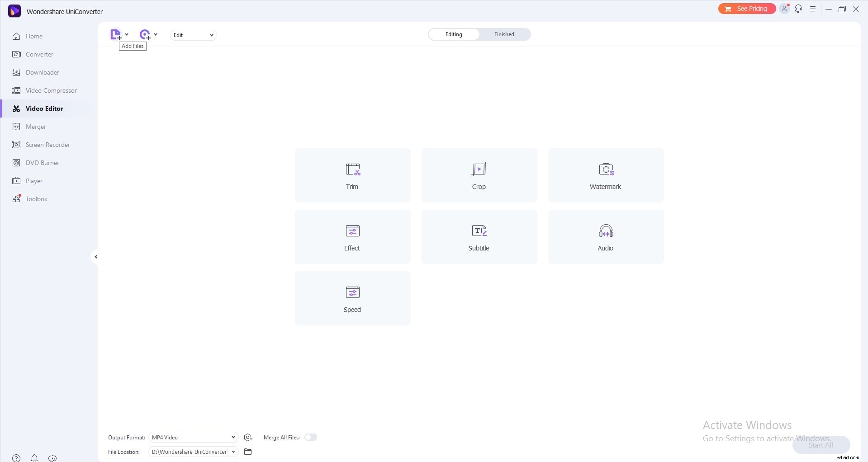This screenshot has width=868, height=462.
Task: Open the MP4 Video output format dropdown
Action: tap(193, 437)
